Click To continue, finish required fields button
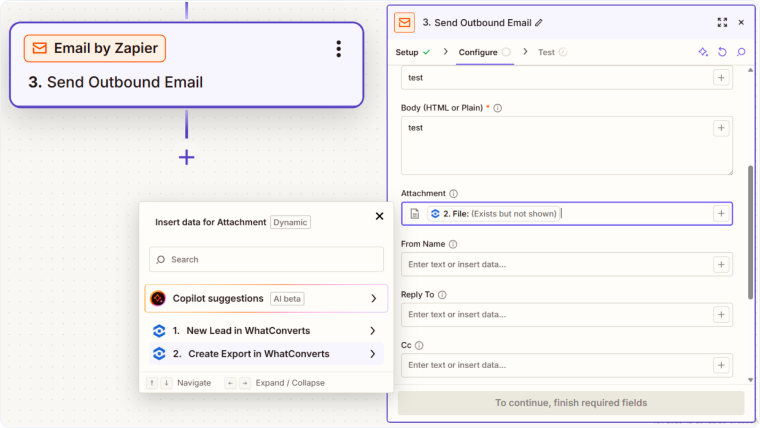Image resolution: width=760 pixels, height=428 pixels. point(571,403)
